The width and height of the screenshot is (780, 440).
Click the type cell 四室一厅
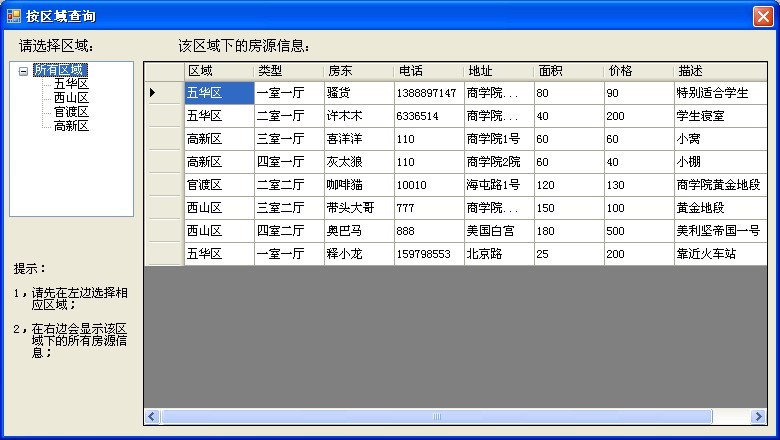(x=289, y=162)
